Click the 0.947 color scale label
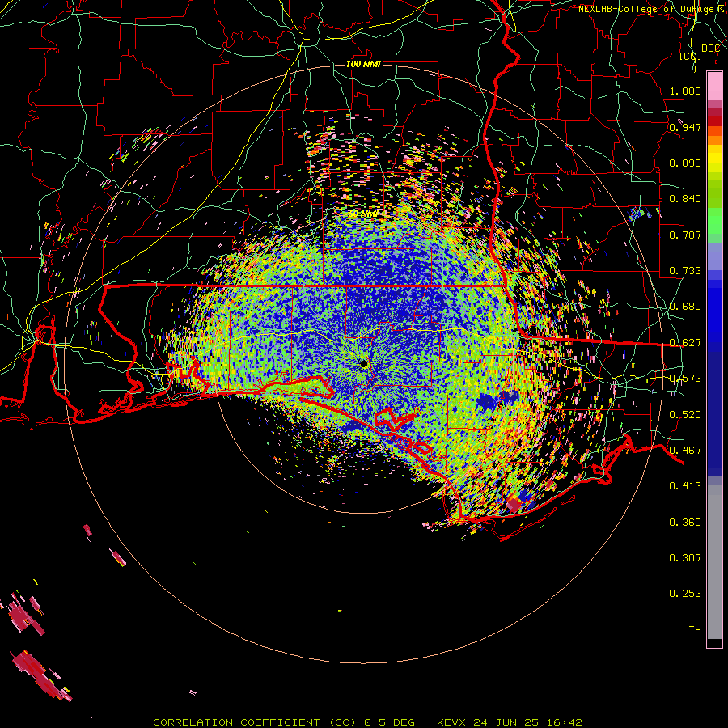This screenshot has height=728, width=728. 685,127
